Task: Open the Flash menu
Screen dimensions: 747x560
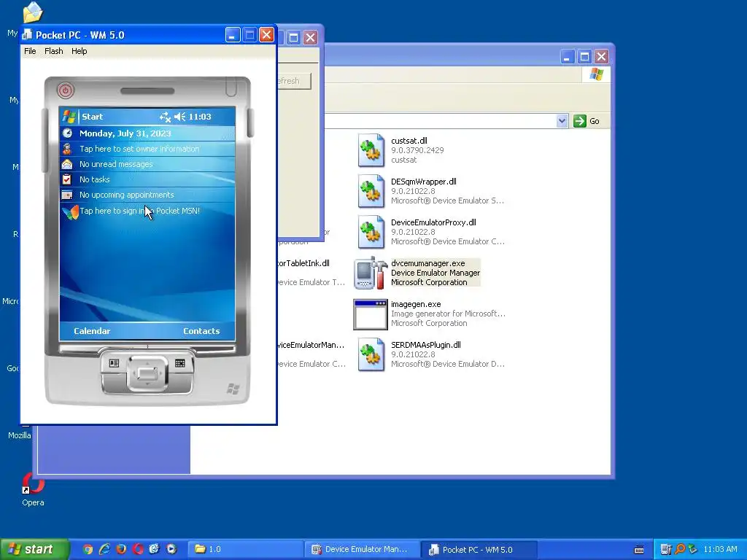Action: [x=54, y=51]
